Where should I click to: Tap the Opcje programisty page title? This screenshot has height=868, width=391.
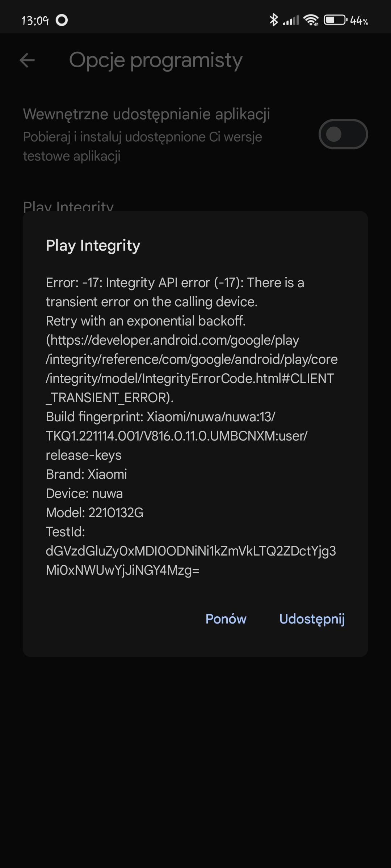(156, 60)
